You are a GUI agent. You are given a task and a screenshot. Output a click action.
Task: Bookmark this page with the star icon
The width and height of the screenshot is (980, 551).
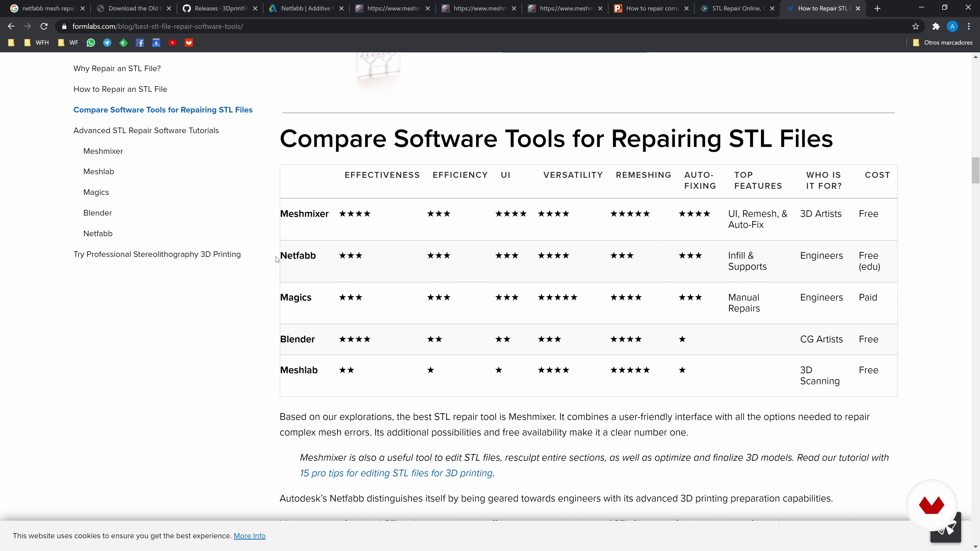click(916, 26)
